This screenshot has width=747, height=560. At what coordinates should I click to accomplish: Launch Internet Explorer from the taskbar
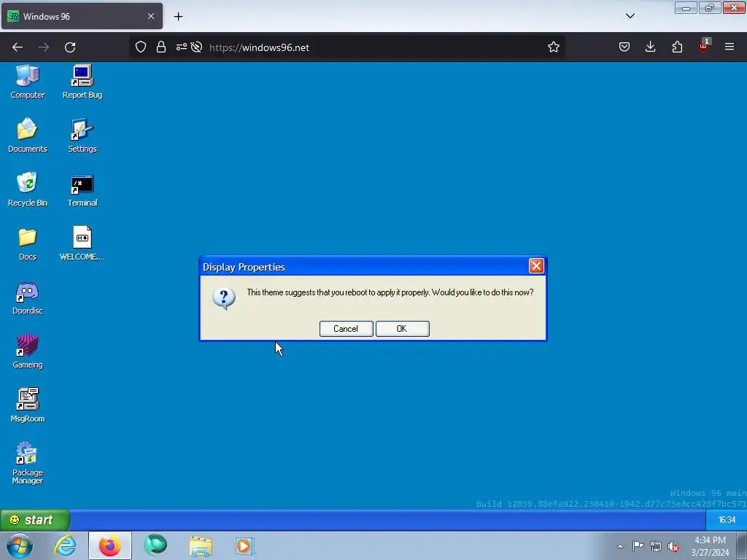(x=65, y=545)
